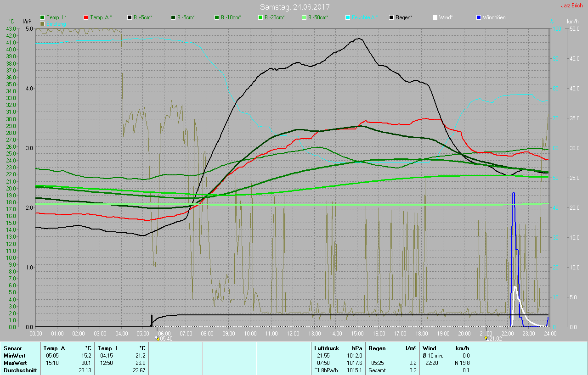Image resolution: width=588 pixels, height=375 pixels.
Task: Click the minimum outdoor temperature 15.2
Action: (x=86, y=356)
